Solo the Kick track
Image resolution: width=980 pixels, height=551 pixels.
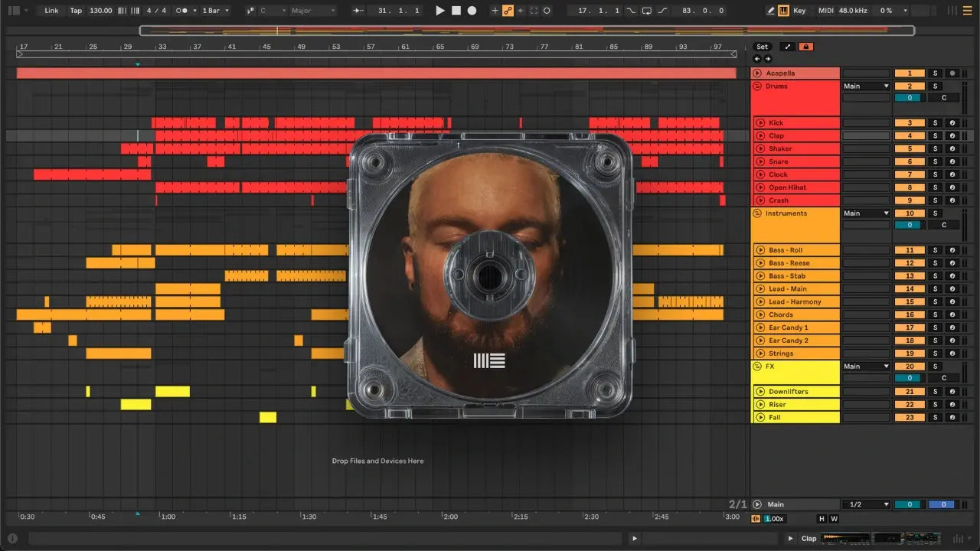coord(934,122)
